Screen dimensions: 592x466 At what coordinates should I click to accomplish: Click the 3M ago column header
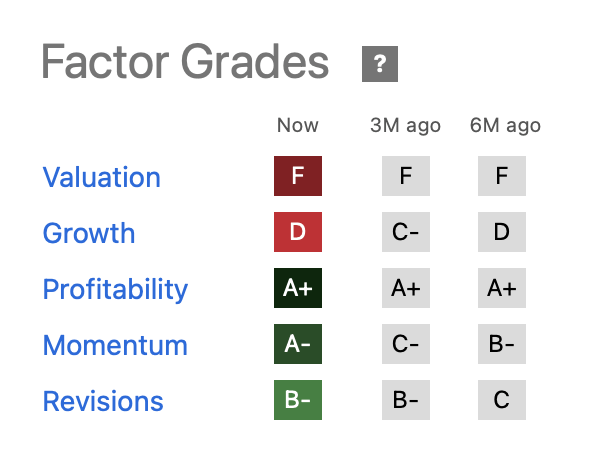pos(405,125)
